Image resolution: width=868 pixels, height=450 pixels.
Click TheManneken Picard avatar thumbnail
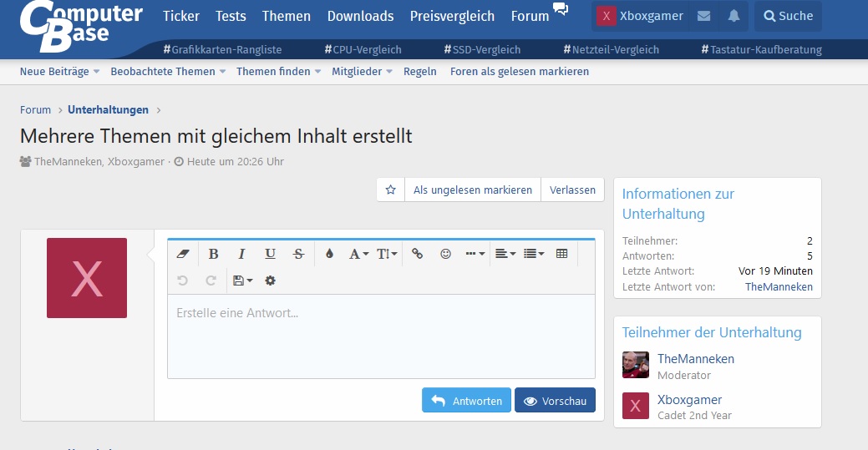636,365
